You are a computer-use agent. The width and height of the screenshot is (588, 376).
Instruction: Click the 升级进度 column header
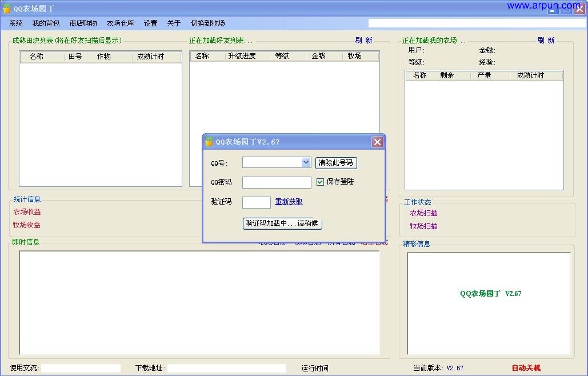[x=247, y=56]
